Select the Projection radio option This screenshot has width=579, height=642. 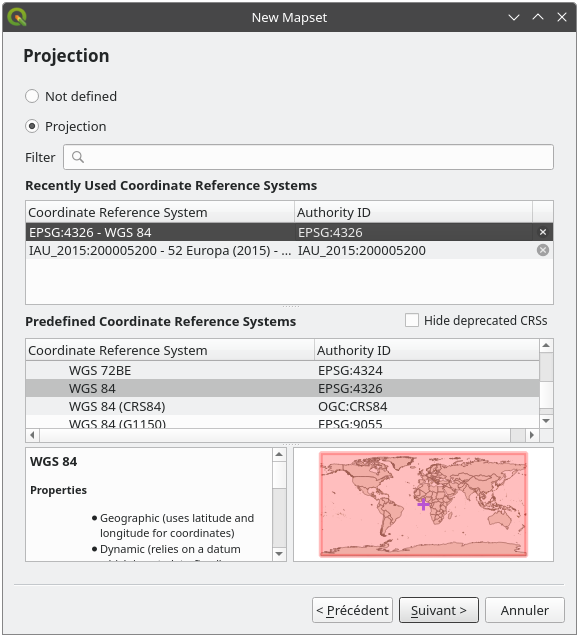click(x=32, y=126)
